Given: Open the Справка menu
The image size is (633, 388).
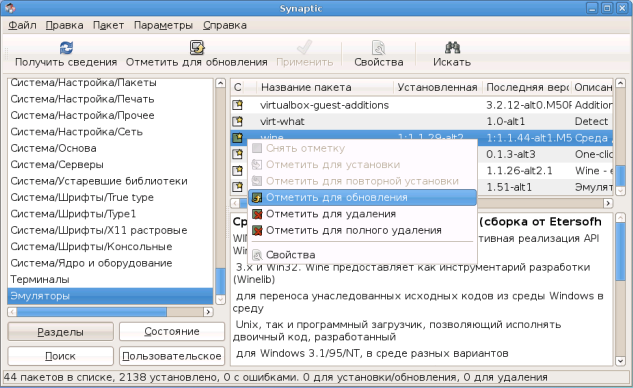Looking at the screenshot, I should [x=224, y=25].
